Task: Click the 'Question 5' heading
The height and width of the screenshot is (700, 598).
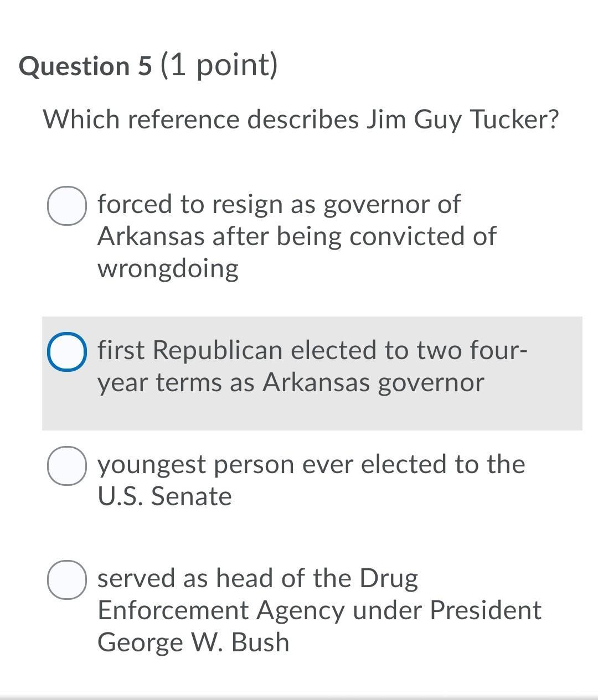Action: pos(85,66)
